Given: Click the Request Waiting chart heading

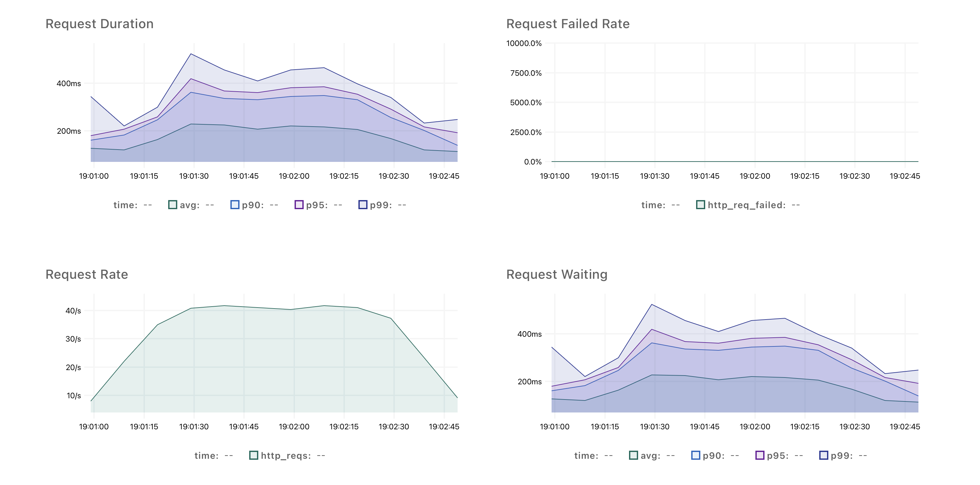Looking at the screenshot, I should (x=556, y=275).
